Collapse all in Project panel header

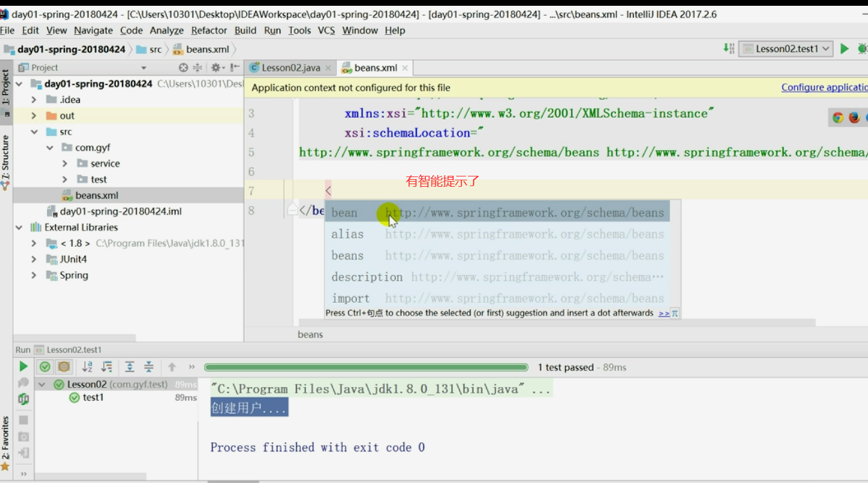coord(198,68)
